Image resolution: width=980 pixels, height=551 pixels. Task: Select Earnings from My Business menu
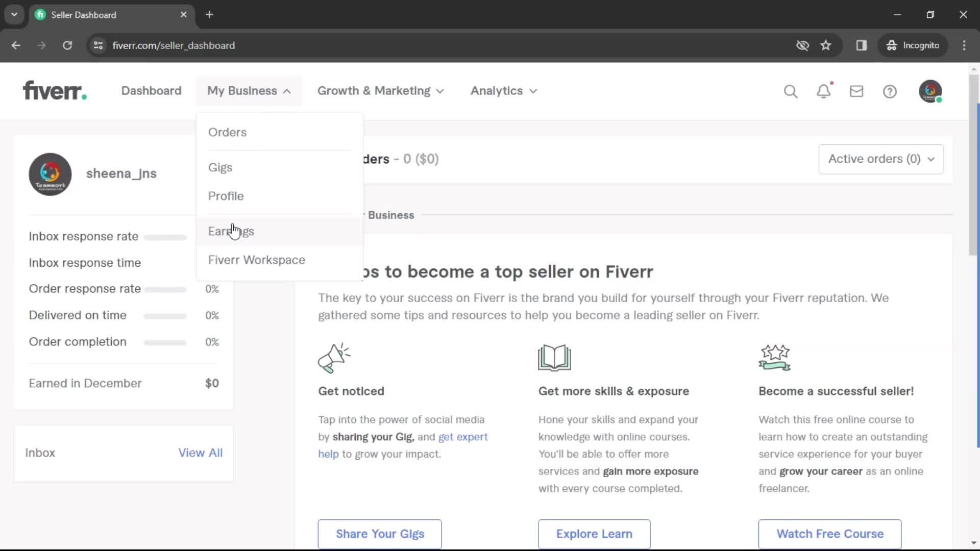pos(232,231)
